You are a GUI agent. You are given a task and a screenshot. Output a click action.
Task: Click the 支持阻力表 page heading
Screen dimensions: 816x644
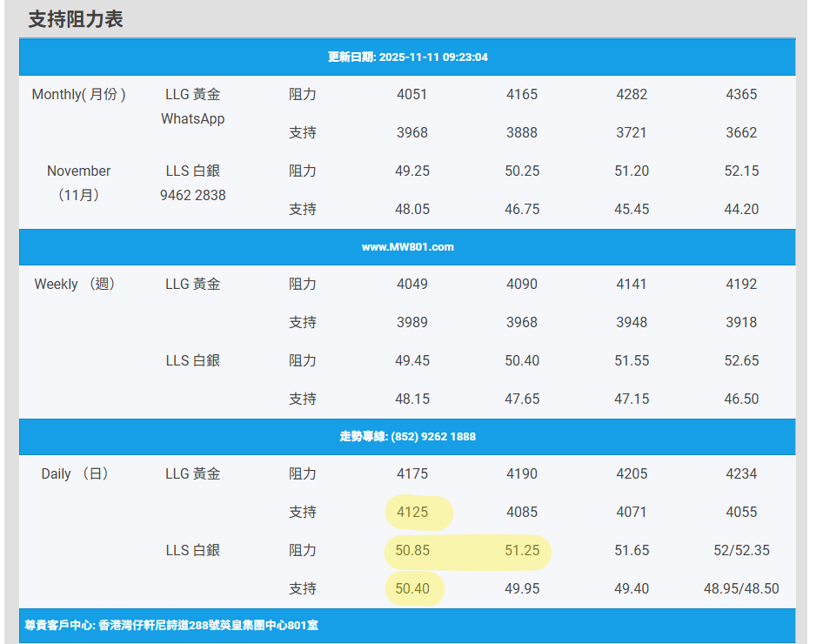click(x=76, y=19)
